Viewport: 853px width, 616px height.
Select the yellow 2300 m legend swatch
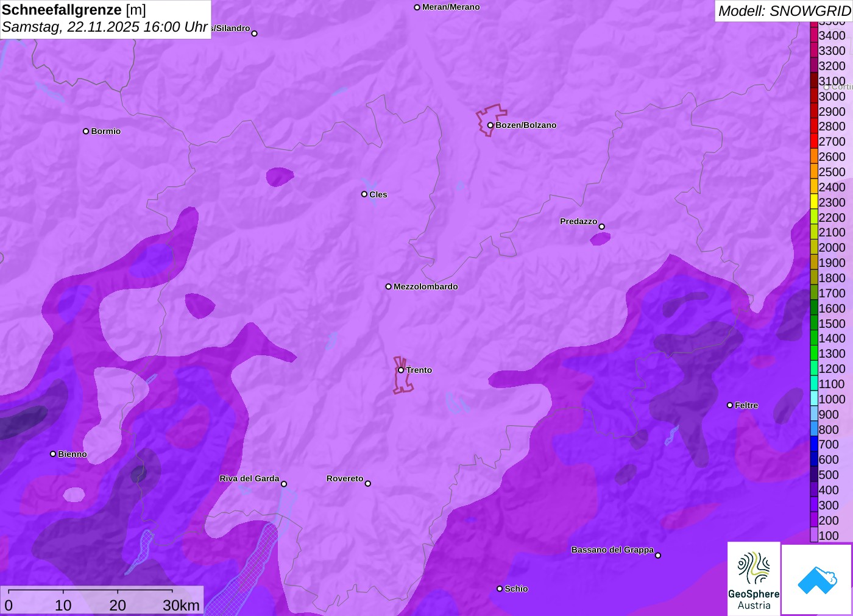(x=814, y=202)
